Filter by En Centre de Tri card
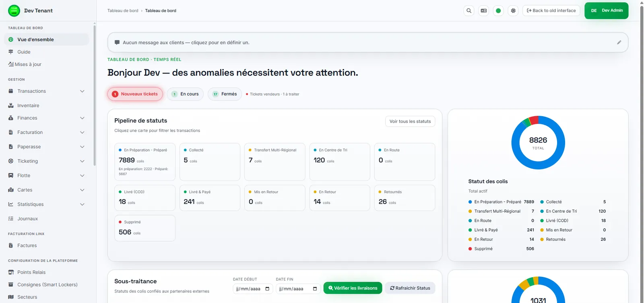Screen dimensions: 644x303 [x=340, y=162]
